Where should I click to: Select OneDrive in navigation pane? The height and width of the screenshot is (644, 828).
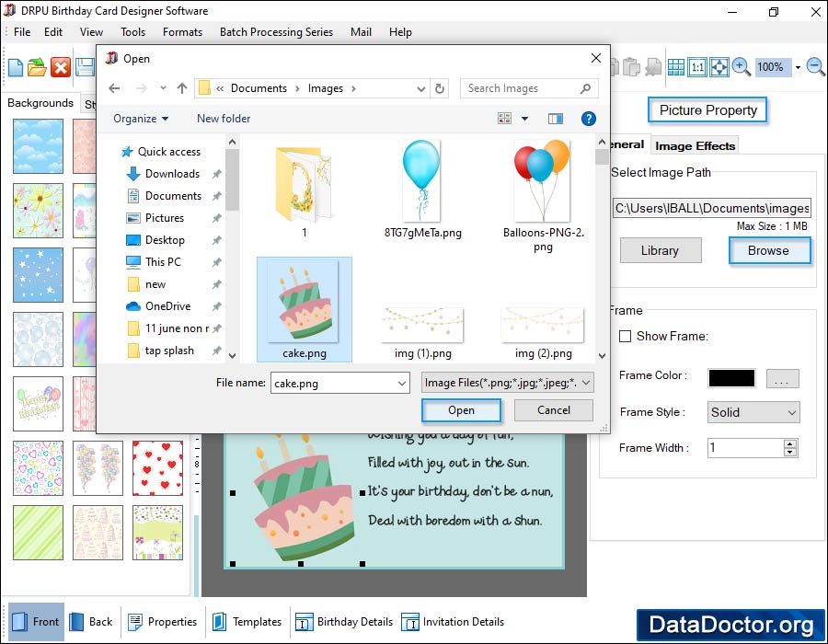click(x=167, y=306)
